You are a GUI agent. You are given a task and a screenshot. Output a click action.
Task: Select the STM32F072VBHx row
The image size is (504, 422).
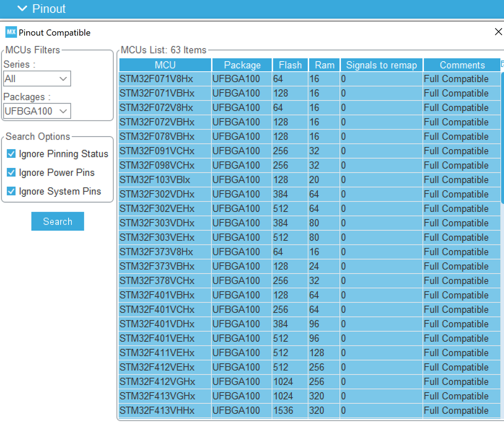[x=310, y=122]
